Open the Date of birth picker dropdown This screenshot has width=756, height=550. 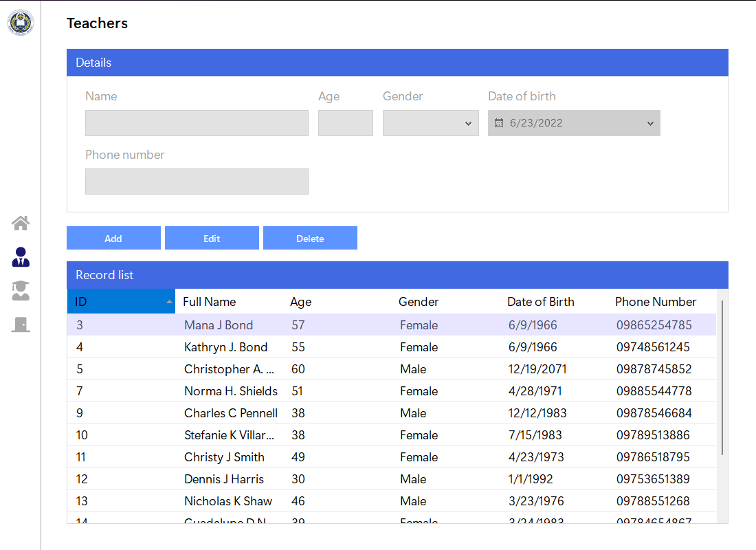pos(650,124)
